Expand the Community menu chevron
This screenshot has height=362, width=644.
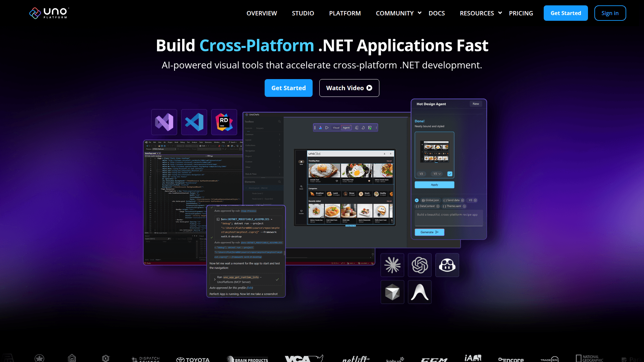pyautogui.click(x=419, y=13)
